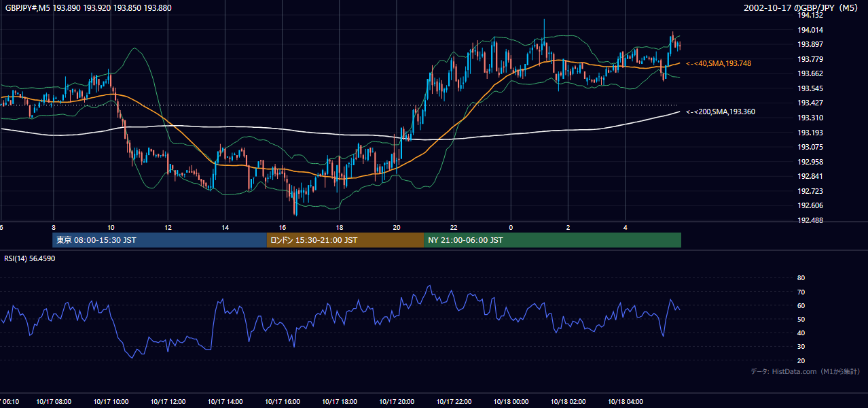The height and width of the screenshot is (408, 868).
Task: Click RSI scale level 70
Action: point(801,292)
